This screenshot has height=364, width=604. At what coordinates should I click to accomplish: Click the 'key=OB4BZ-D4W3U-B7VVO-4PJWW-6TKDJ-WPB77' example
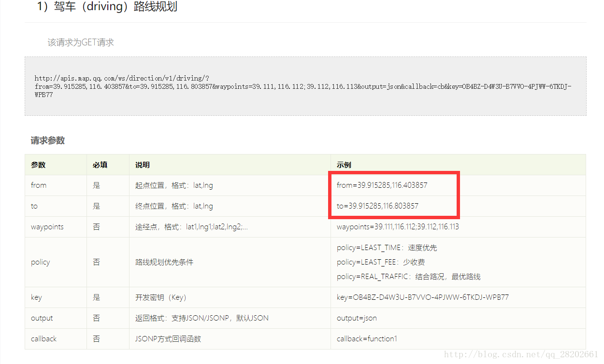[x=423, y=297]
